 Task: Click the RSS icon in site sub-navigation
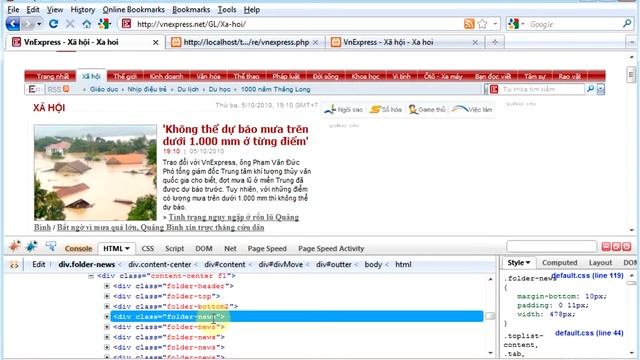(66, 89)
